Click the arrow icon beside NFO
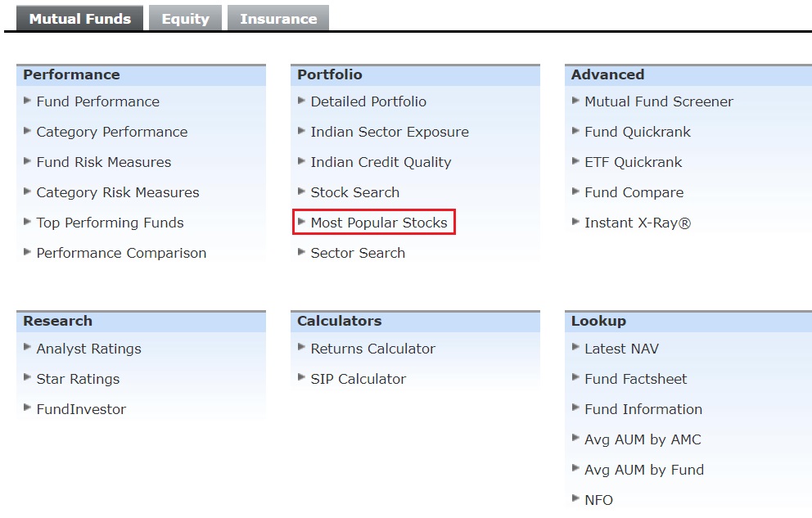 coord(576,499)
